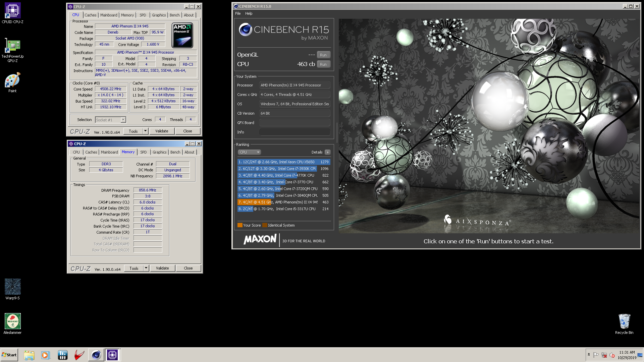
Task: Click the Info input field in Cinebench
Action: (294, 132)
